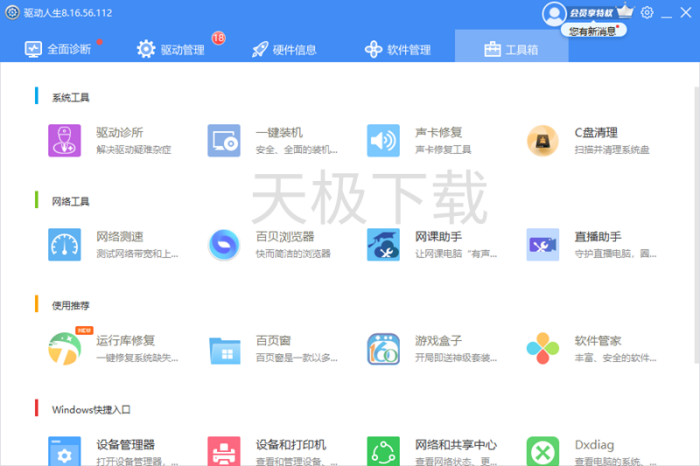Image resolution: width=700 pixels, height=466 pixels.
Task: Open the 设备管理器 icon
Action: coord(64,451)
